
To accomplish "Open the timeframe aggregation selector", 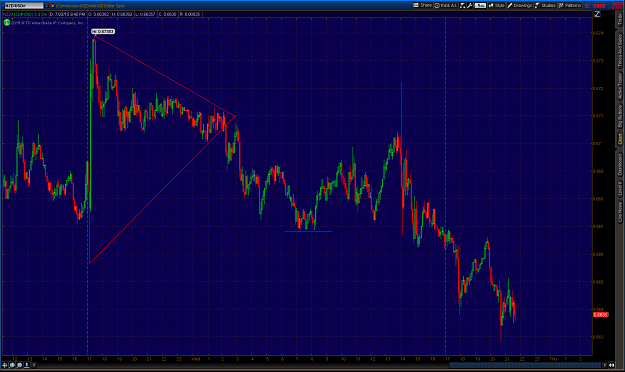I will tap(480, 5).
